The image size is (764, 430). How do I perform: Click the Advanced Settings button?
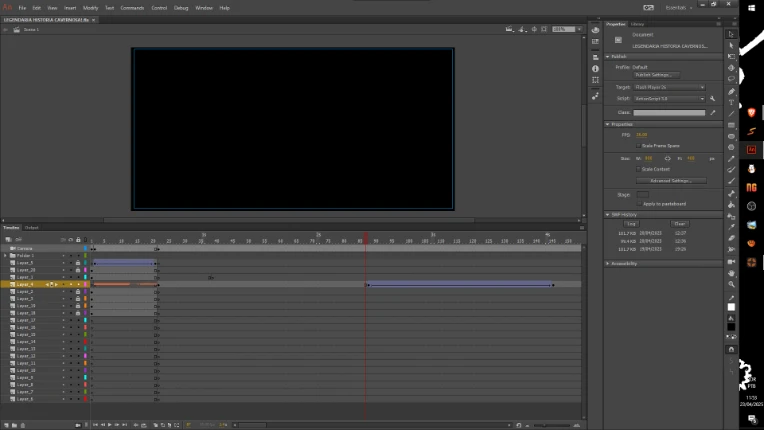pyautogui.click(x=670, y=181)
